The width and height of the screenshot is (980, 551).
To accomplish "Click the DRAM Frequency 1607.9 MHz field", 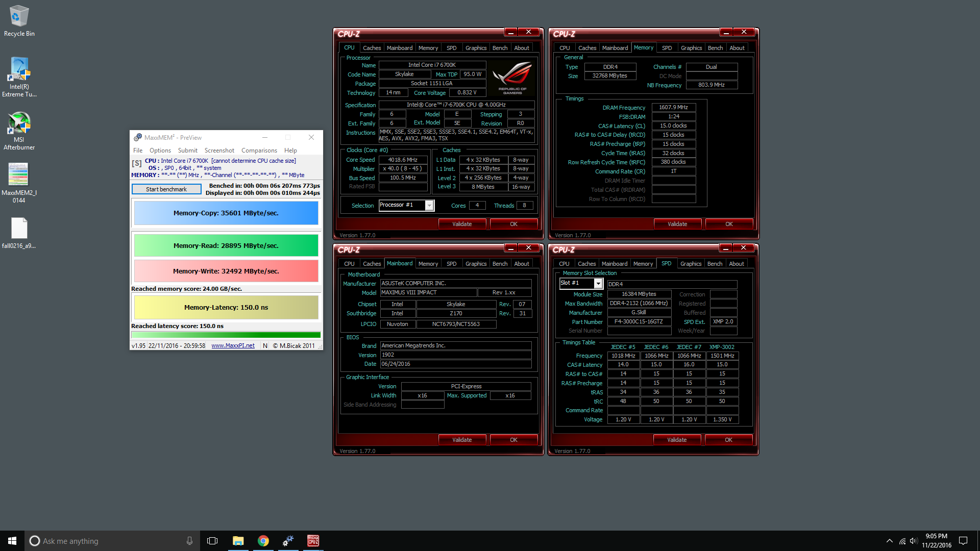I will 673,107.
